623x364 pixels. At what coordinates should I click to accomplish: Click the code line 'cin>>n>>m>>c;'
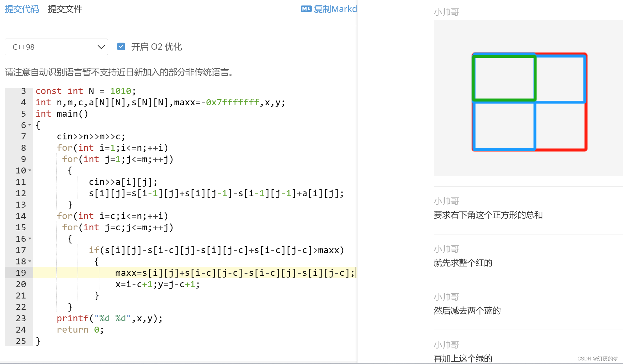[91, 136]
